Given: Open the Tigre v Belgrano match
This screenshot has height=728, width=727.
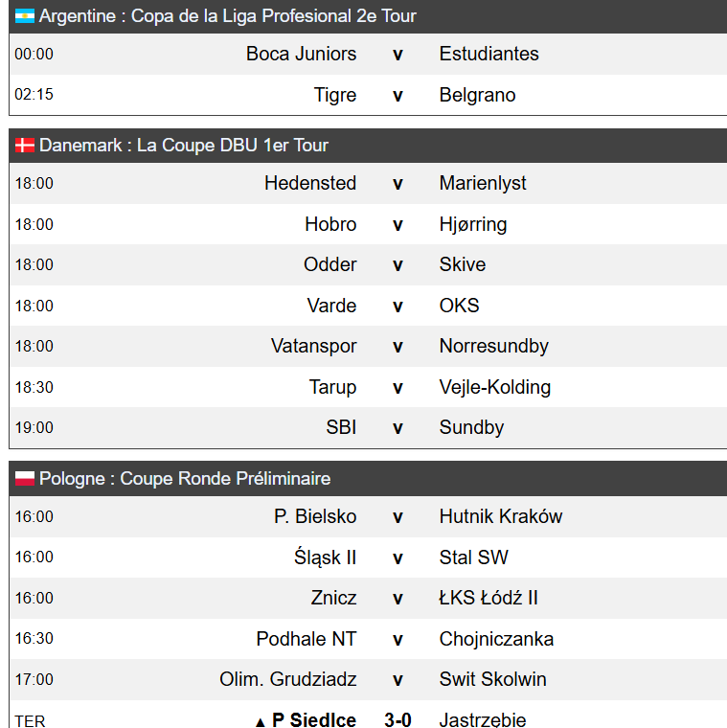Looking at the screenshot, I should pyautogui.click(x=368, y=95).
